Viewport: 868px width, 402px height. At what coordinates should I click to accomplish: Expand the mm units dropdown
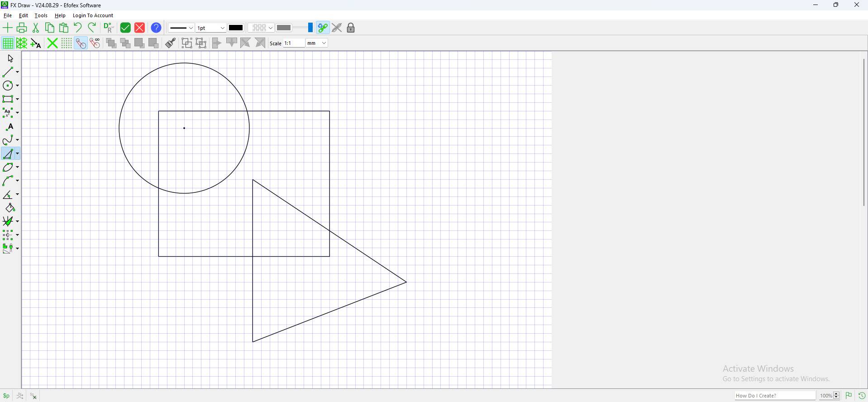click(317, 43)
